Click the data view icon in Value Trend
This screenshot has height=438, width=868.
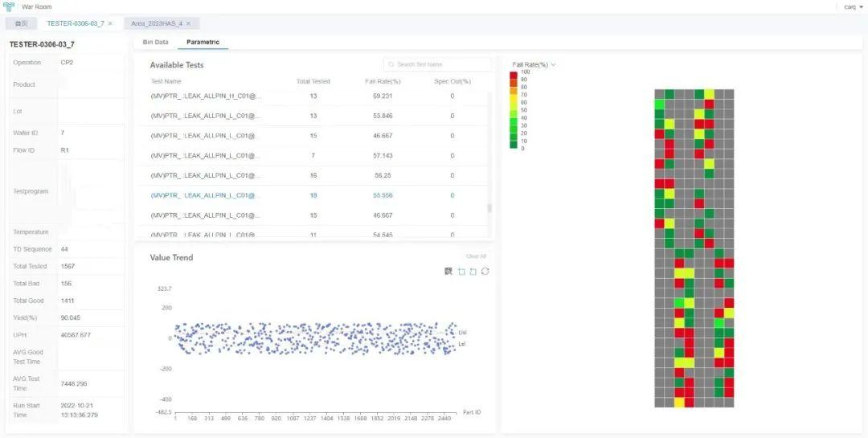point(448,272)
